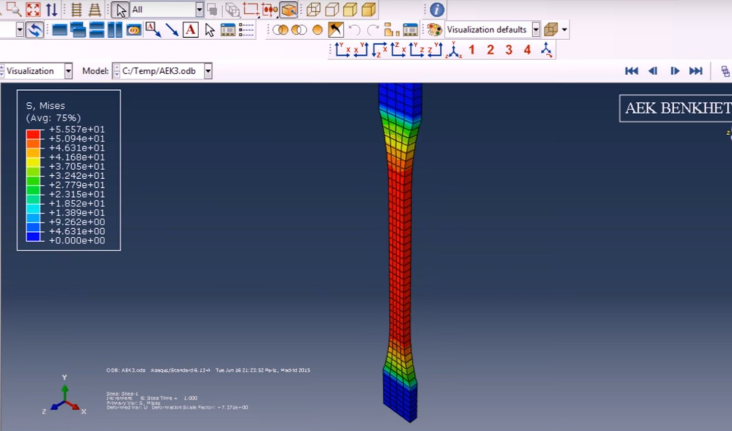Open the 'Visualization defaults' dropdown
Image resolution: width=732 pixels, height=431 pixels.
click(x=536, y=30)
